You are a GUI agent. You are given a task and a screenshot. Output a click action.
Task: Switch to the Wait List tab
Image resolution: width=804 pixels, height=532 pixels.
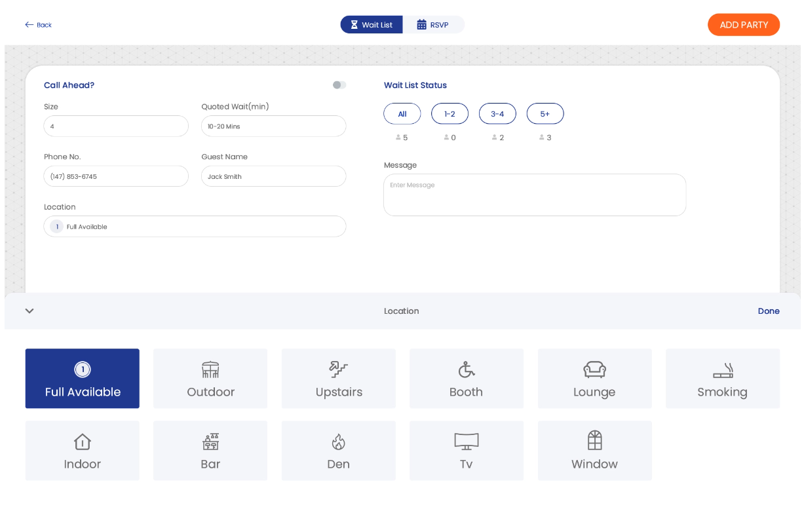372,25
